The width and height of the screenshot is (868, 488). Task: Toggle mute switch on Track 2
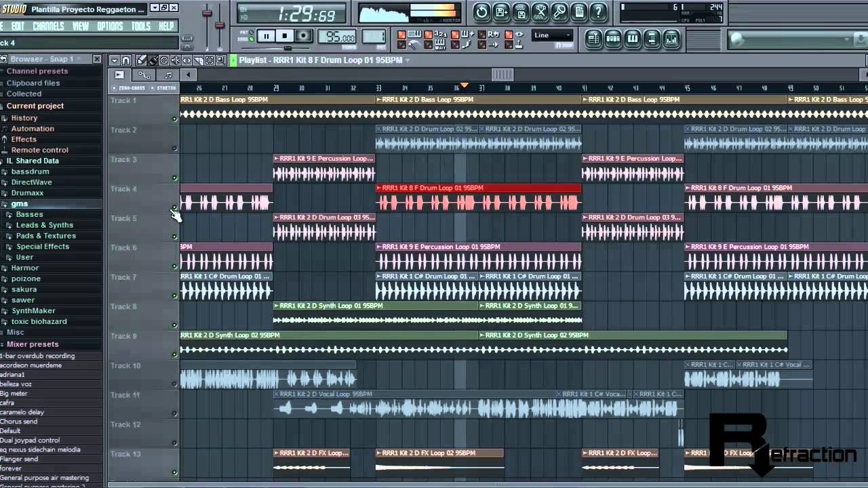[174, 148]
